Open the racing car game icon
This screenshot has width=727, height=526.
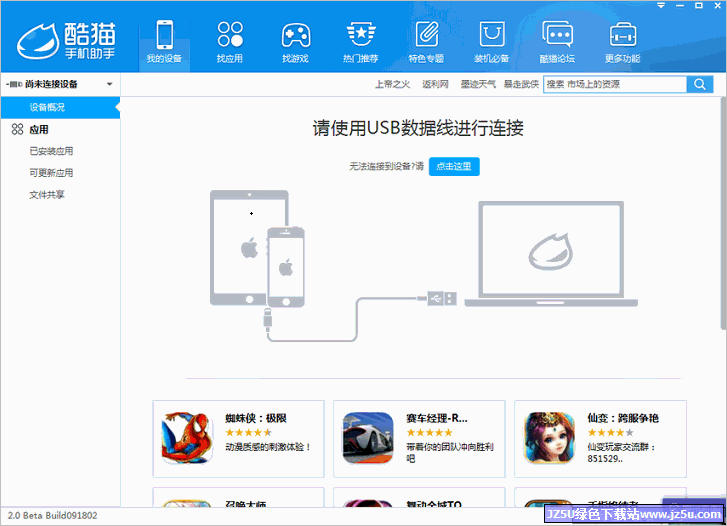[368, 438]
